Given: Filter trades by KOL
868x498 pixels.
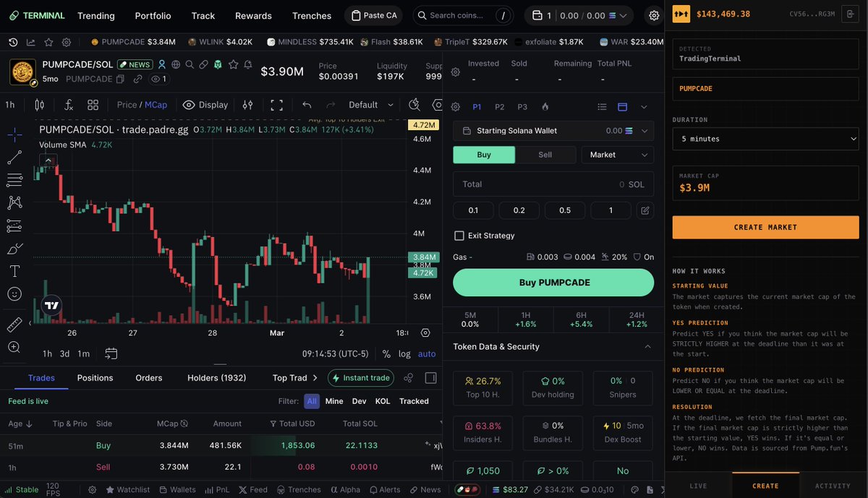Looking at the screenshot, I should pyautogui.click(x=383, y=401).
